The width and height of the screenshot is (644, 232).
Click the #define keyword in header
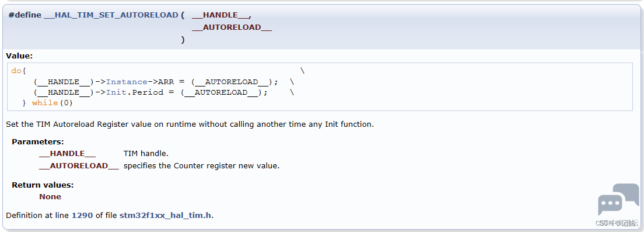25,15
